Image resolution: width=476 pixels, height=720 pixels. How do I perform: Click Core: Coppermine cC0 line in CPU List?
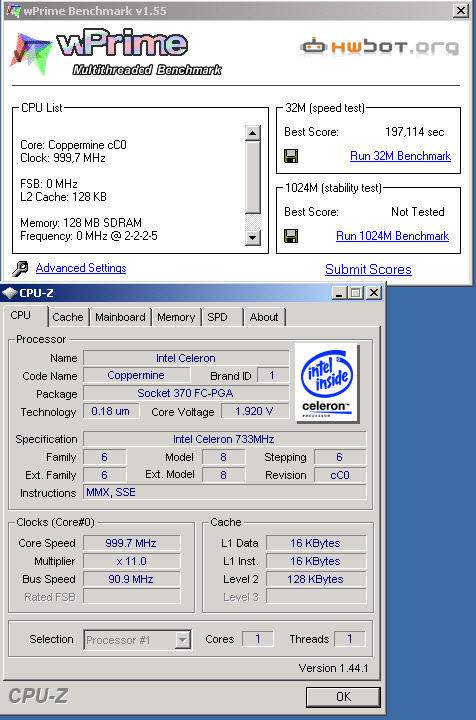tap(73, 145)
